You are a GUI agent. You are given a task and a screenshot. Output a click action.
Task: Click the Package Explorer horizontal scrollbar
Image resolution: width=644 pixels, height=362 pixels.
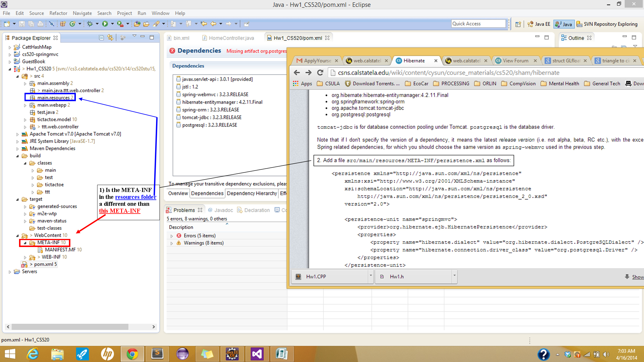(70, 327)
